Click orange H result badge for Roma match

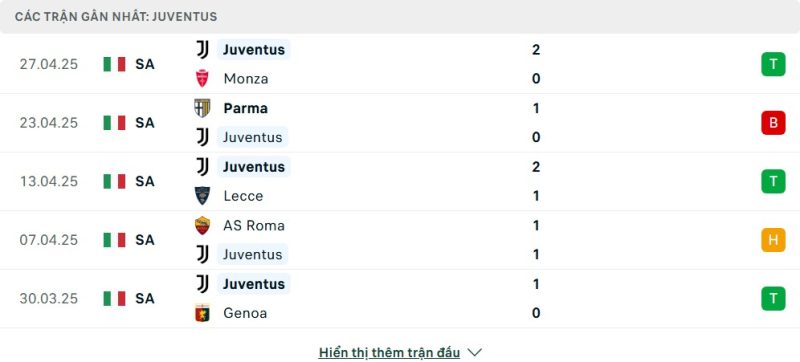(773, 240)
